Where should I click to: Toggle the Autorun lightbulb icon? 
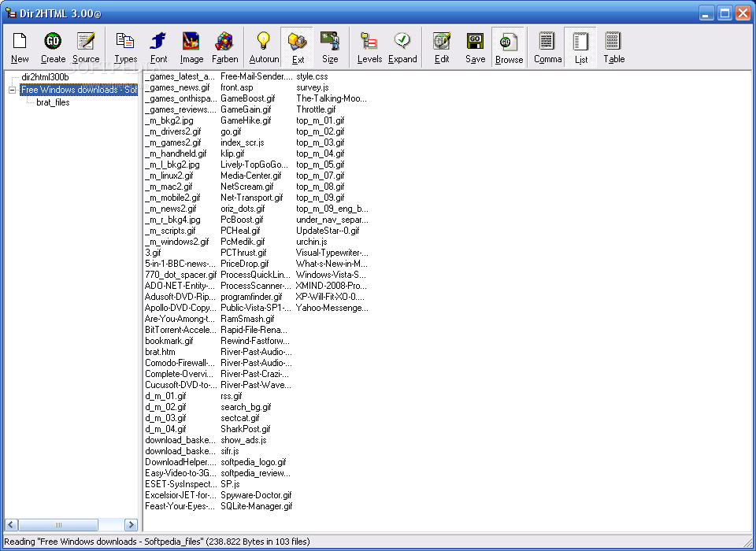264,47
